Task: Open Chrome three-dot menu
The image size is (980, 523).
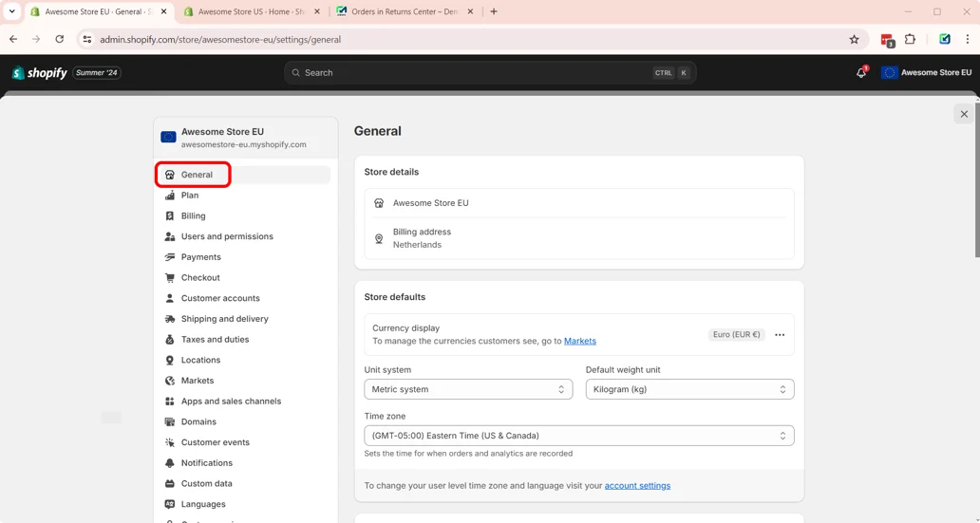Action: point(968,39)
